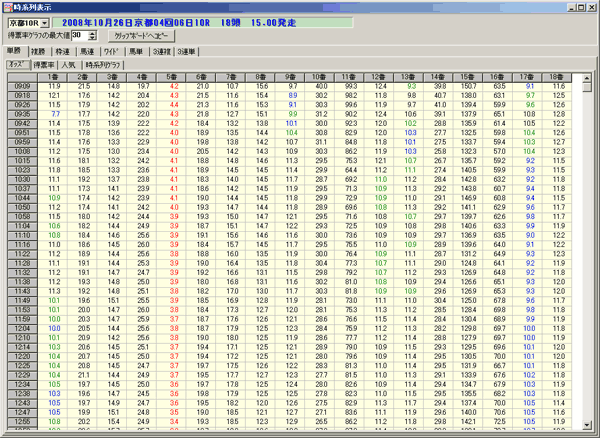The height and width of the screenshot is (438, 600).
Task: Open the ワイド tab
Action: point(112,52)
